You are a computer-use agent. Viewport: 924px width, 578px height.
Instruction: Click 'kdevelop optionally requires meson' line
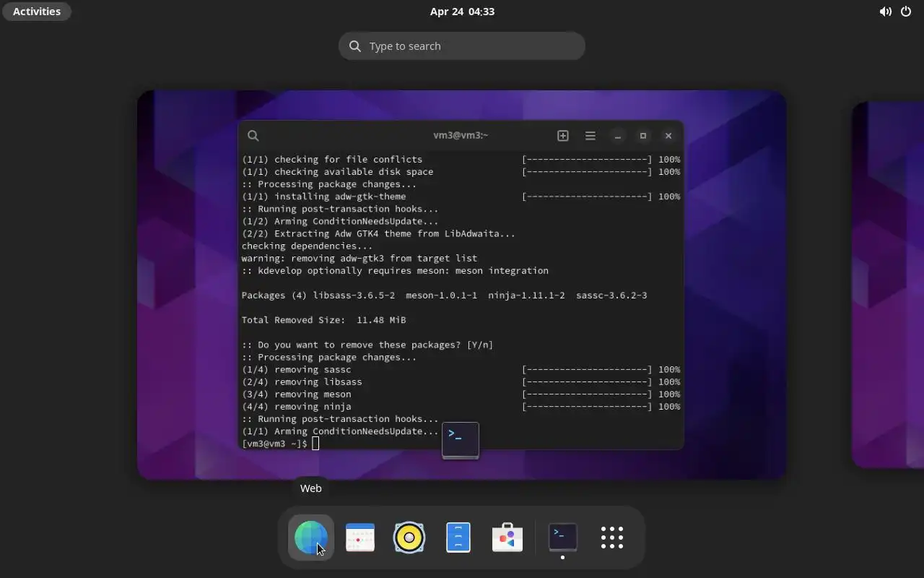point(395,271)
